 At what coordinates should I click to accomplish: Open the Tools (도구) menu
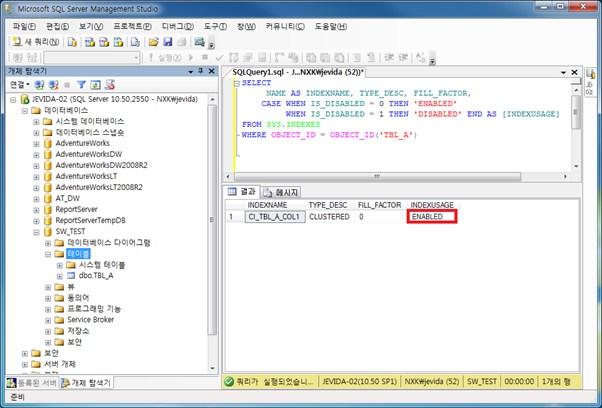point(215,26)
